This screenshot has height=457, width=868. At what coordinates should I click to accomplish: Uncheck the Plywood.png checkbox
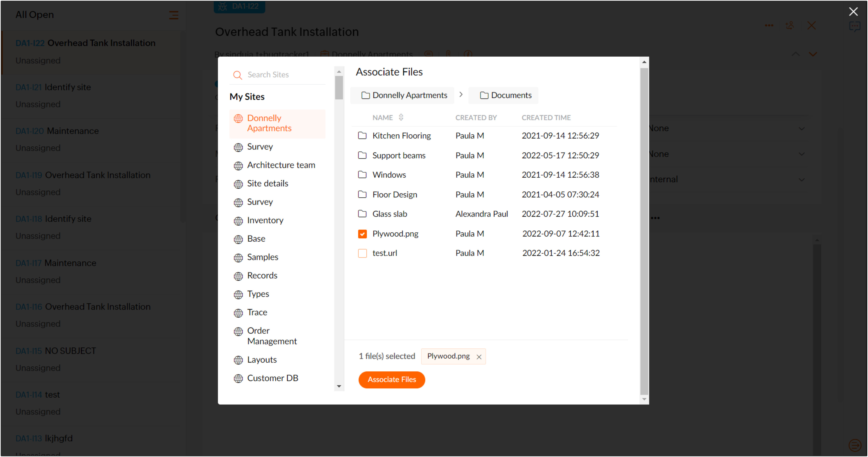coord(362,234)
